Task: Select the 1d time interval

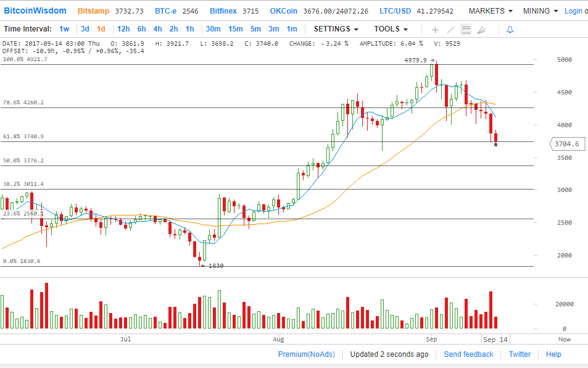Action: click(x=101, y=29)
